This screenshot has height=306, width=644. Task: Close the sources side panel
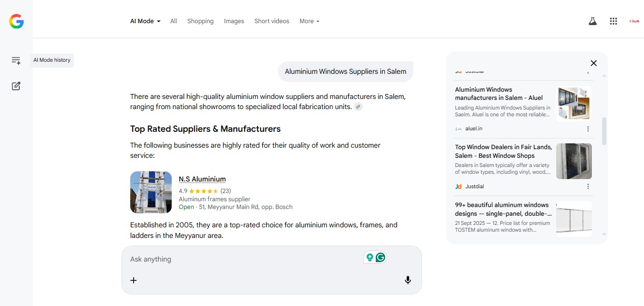[594, 63]
